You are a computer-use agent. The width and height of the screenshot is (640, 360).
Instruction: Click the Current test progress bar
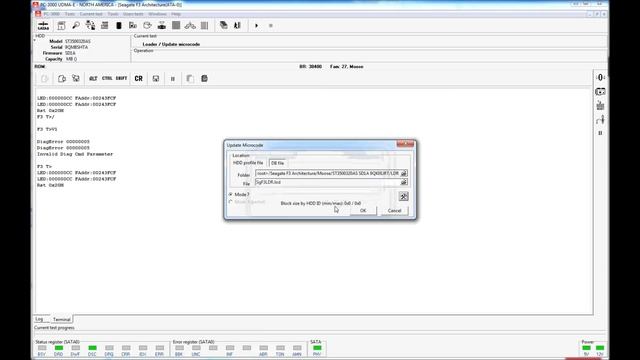pyautogui.click(x=320, y=333)
